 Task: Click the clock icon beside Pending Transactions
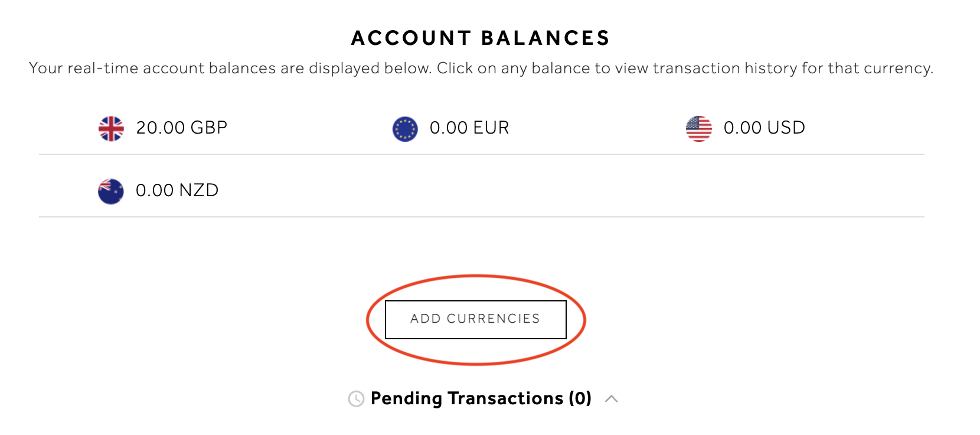(356, 399)
